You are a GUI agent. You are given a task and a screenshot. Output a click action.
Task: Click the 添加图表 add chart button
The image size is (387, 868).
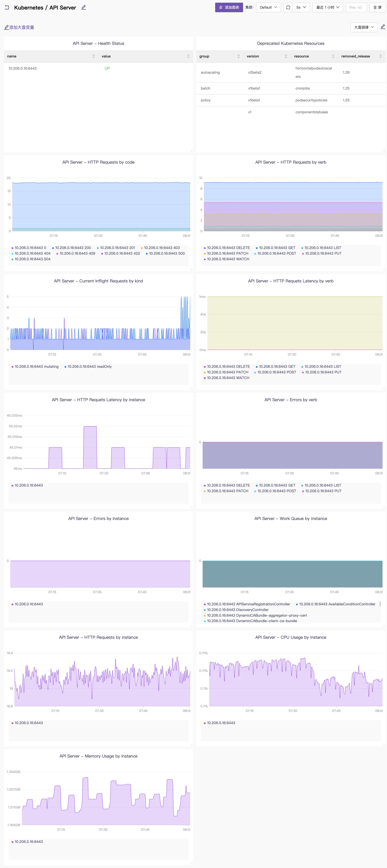pyautogui.click(x=229, y=7)
